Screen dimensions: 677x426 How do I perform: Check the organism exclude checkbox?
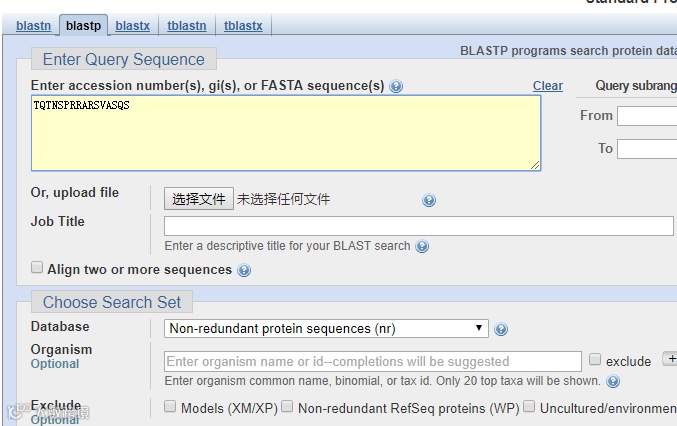tap(595, 359)
